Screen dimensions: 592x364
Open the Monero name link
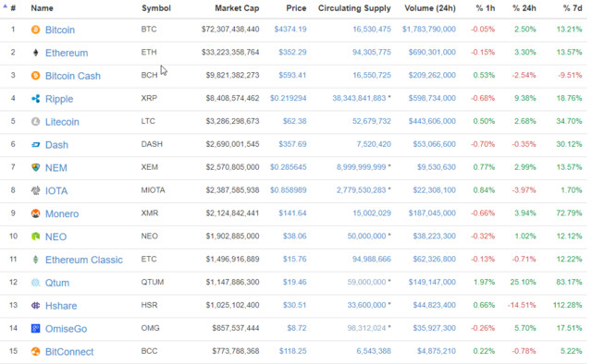coord(62,214)
